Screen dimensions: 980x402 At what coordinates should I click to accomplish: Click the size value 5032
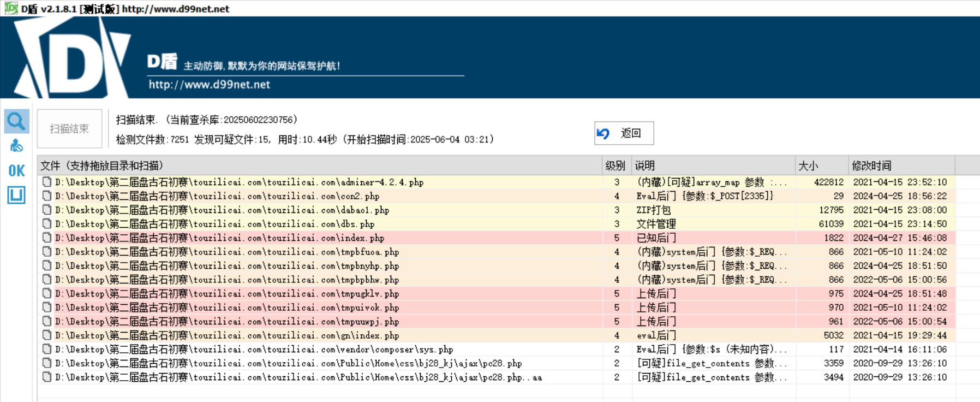[x=834, y=335]
